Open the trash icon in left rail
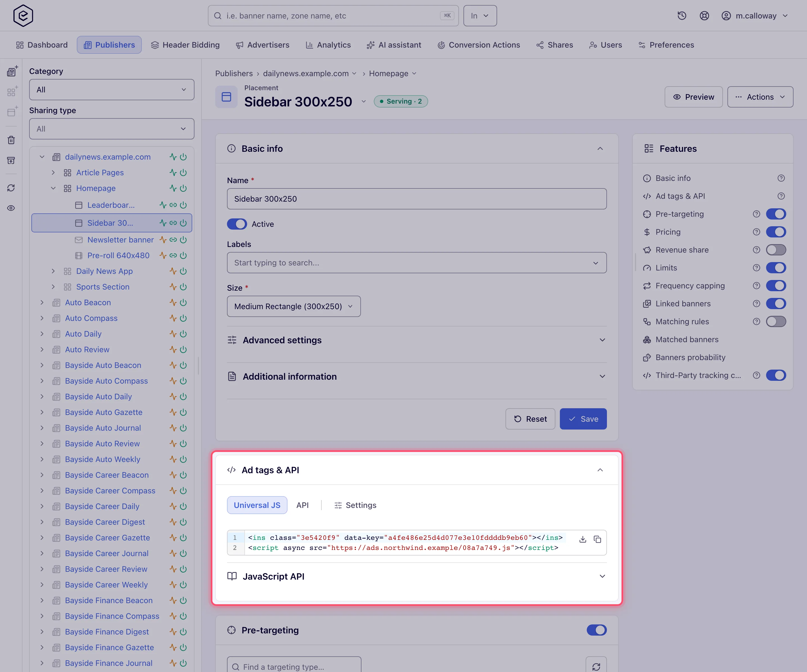807x672 pixels. pyautogui.click(x=11, y=140)
